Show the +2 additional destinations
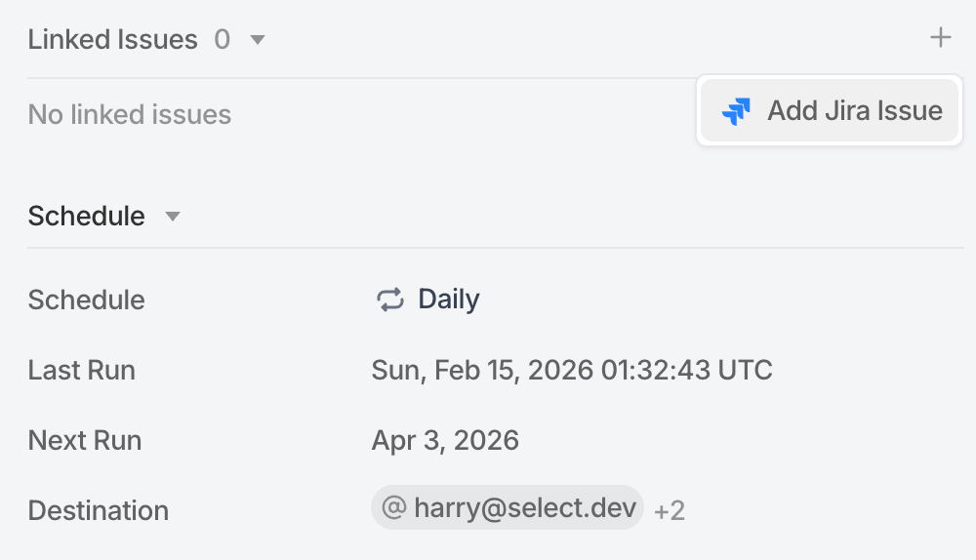The image size is (976, 560). [670, 510]
